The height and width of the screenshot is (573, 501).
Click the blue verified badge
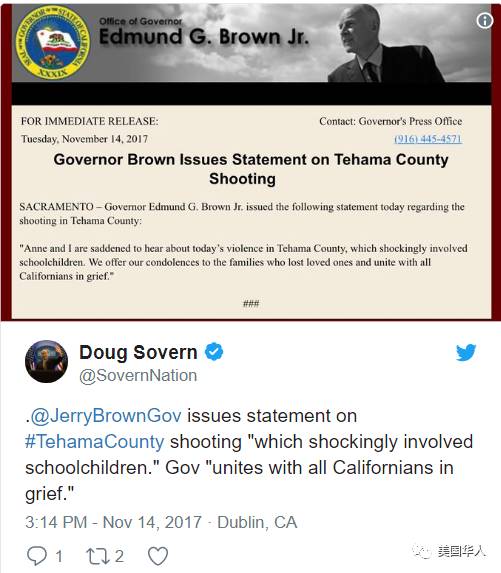pos(214,352)
